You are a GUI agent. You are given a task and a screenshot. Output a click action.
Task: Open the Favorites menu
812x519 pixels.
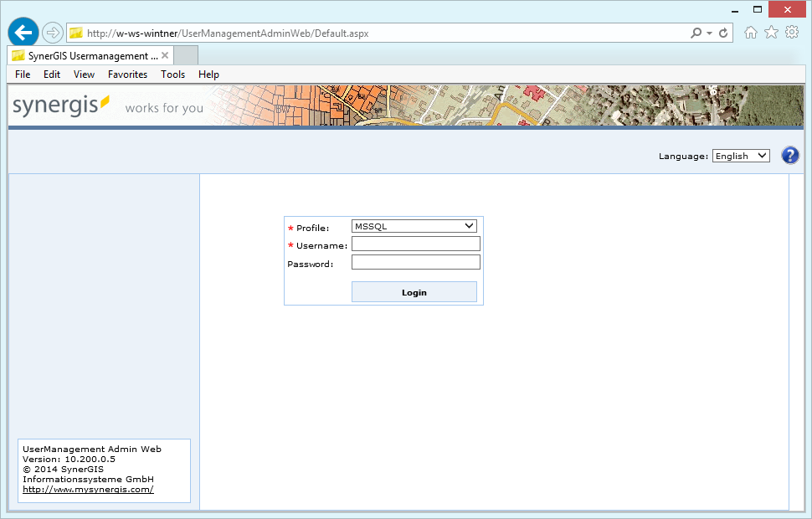coord(127,74)
